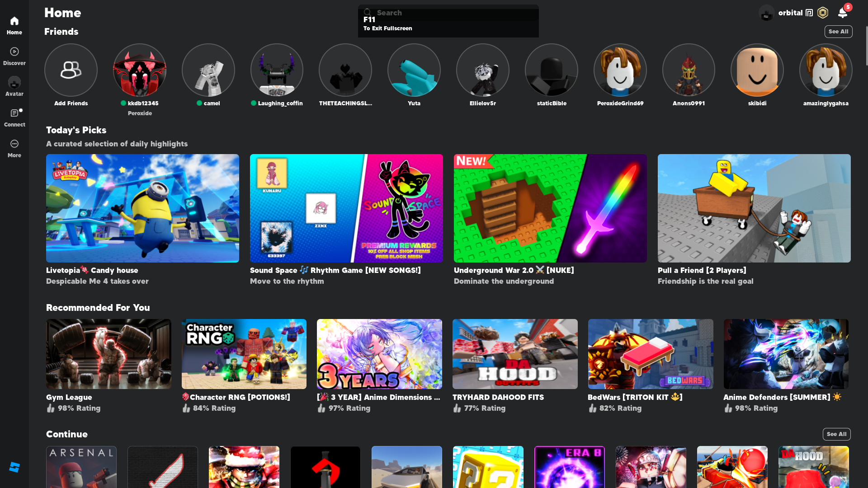Focus the Search input field
Screen dimensions: 868x488
pos(448,13)
